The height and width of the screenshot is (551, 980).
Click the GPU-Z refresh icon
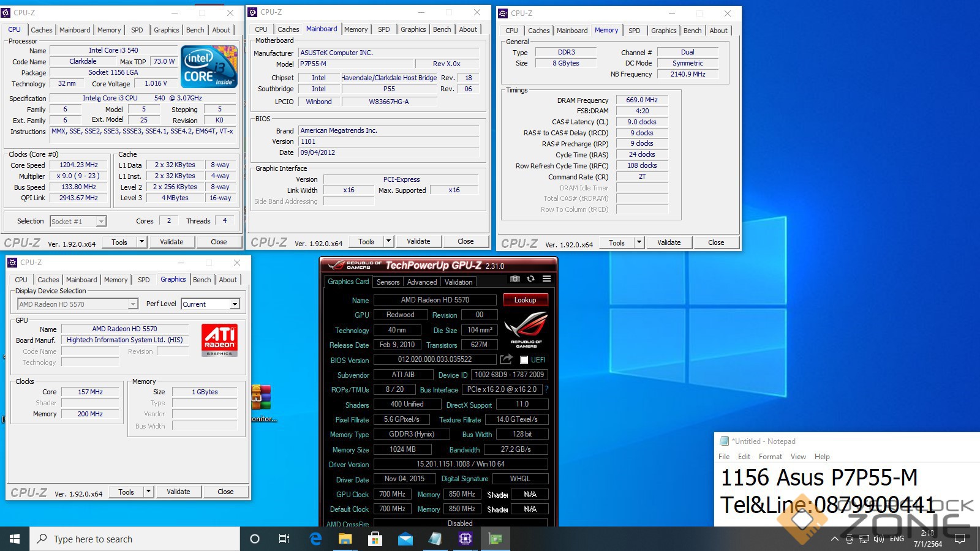530,279
